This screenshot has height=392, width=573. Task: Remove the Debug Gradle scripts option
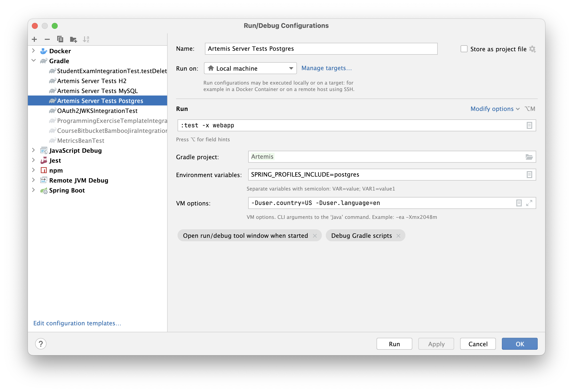pos(398,236)
